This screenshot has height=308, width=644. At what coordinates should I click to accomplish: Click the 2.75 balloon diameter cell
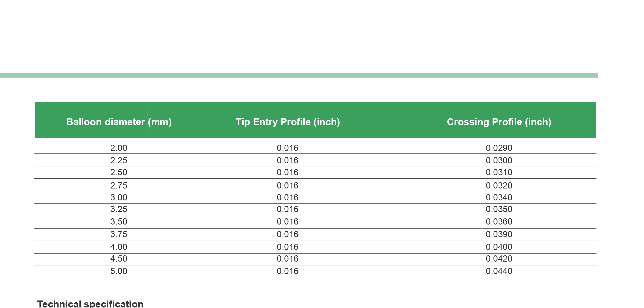(x=119, y=186)
